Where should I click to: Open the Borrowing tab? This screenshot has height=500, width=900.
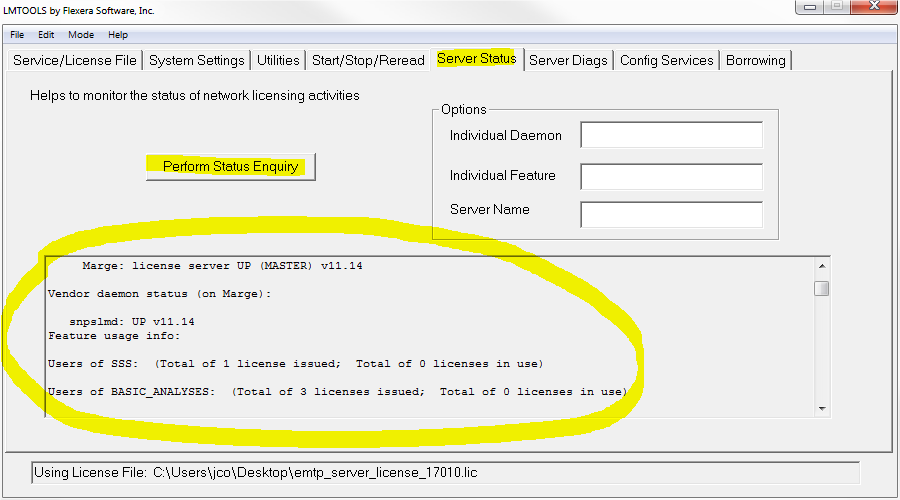pos(756,60)
